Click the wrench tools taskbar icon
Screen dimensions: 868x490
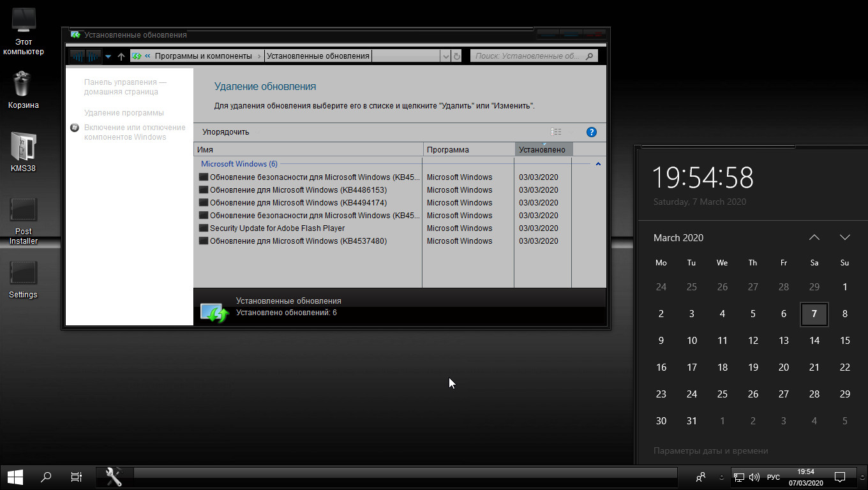114,477
